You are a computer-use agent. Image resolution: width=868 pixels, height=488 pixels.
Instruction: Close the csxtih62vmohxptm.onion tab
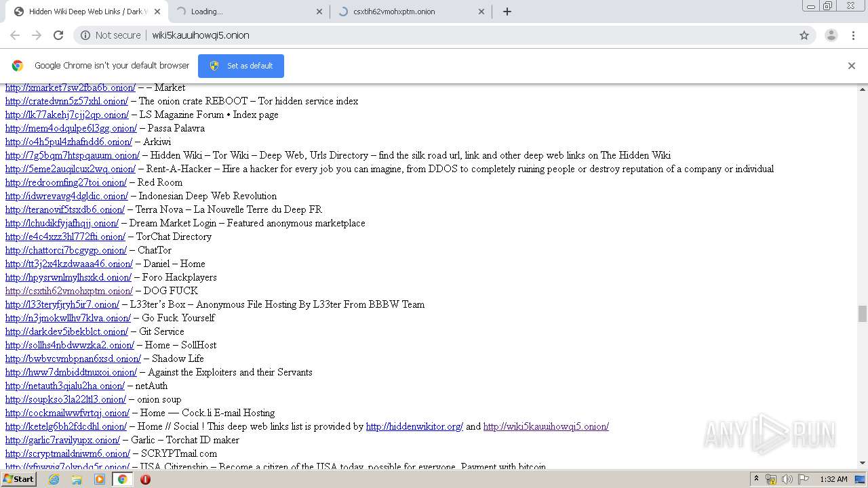point(481,12)
